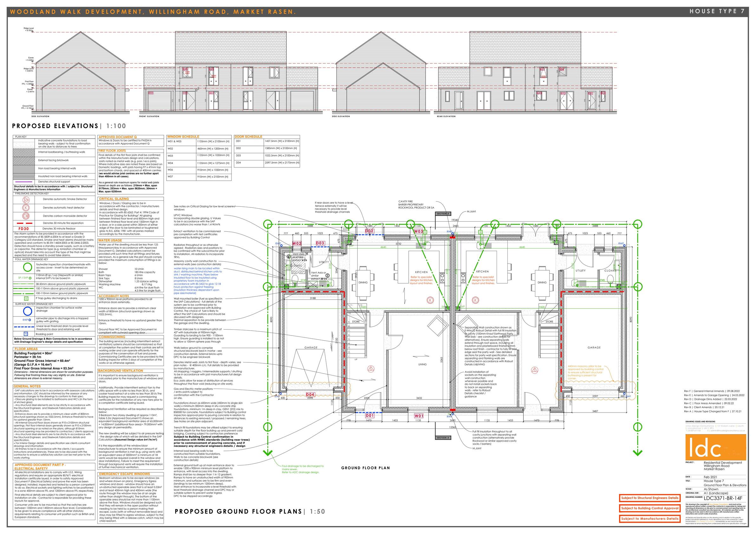Select the W01 window tag on the floor plan
Screen dimensions: 756x534
click(419, 416)
